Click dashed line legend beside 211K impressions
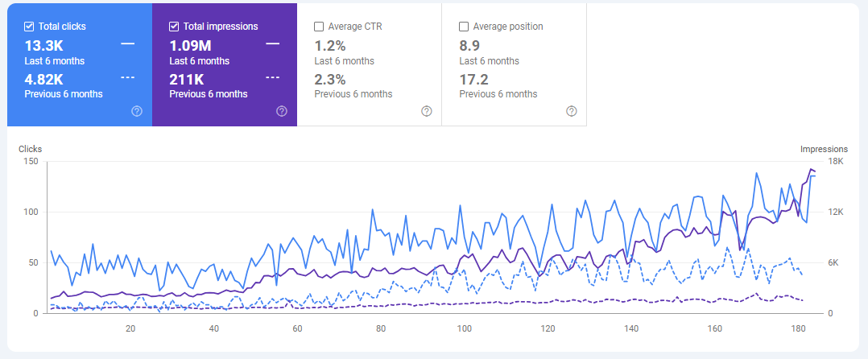The width and height of the screenshot is (868, 359). point(272,78)
